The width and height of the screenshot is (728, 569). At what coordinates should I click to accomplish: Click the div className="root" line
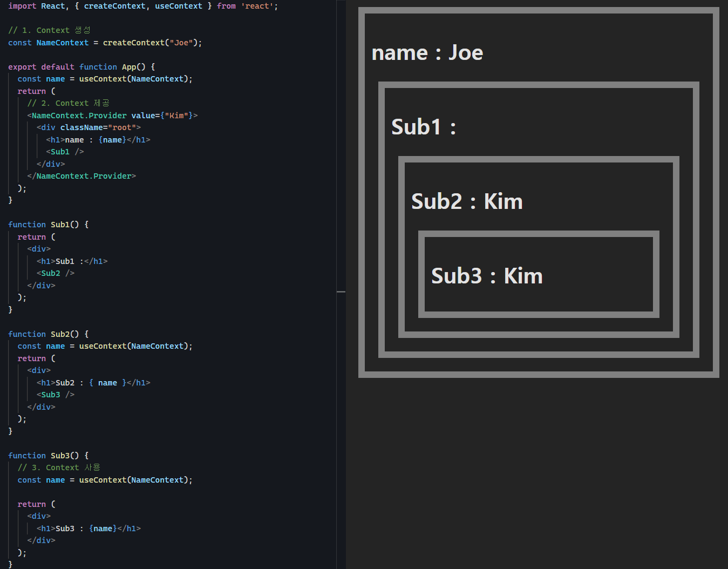tap(89, 127)
